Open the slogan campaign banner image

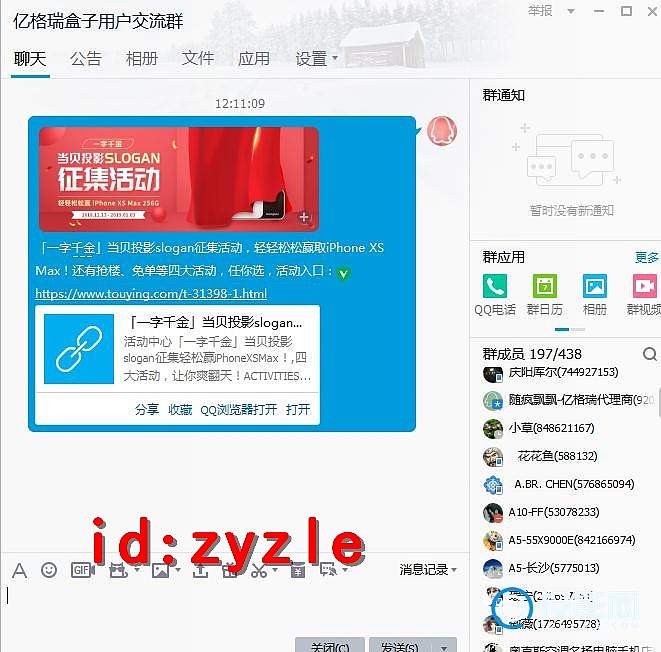coord(179,179)
